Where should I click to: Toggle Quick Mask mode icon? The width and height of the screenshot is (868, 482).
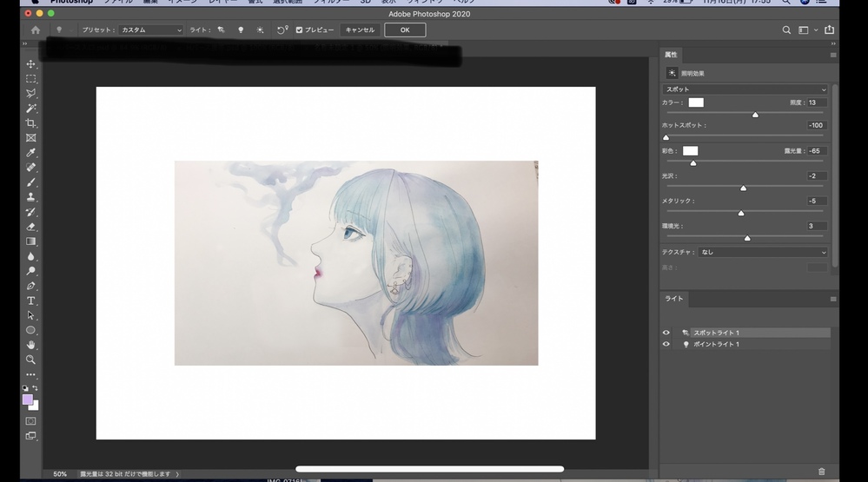click(x=31, y=421)
